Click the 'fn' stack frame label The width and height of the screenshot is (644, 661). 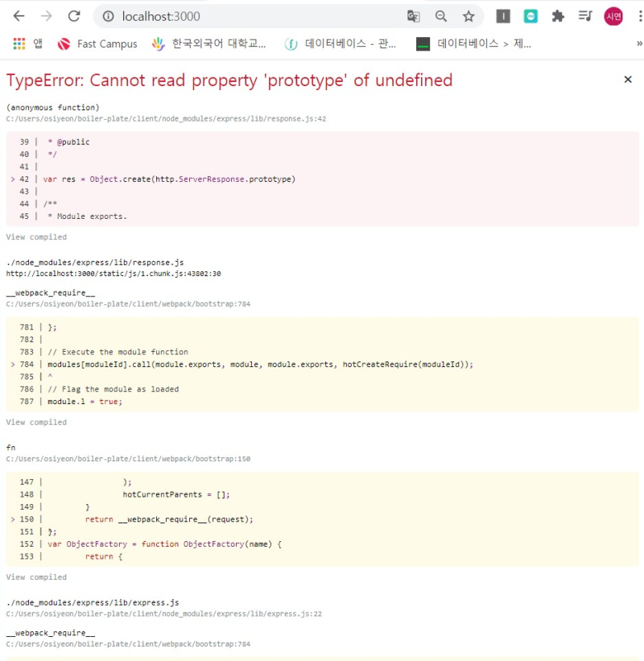[10, 448]
